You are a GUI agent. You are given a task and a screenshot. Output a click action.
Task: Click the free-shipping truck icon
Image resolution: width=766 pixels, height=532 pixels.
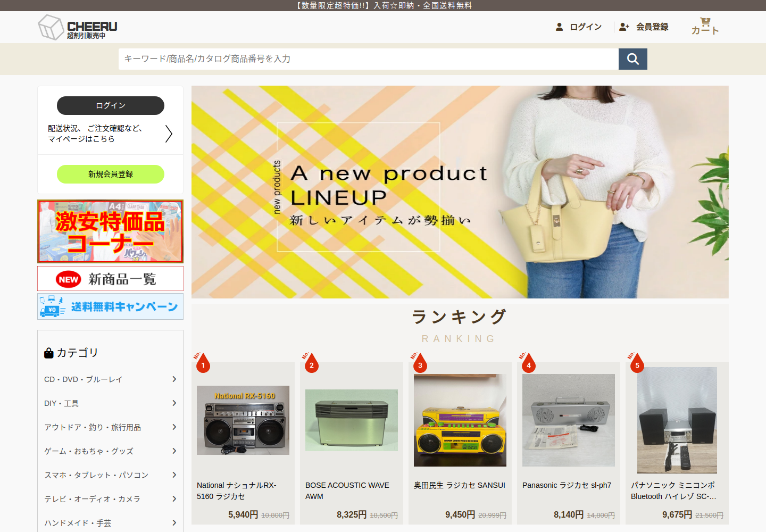pyautogui.click(x=52, y=307)
